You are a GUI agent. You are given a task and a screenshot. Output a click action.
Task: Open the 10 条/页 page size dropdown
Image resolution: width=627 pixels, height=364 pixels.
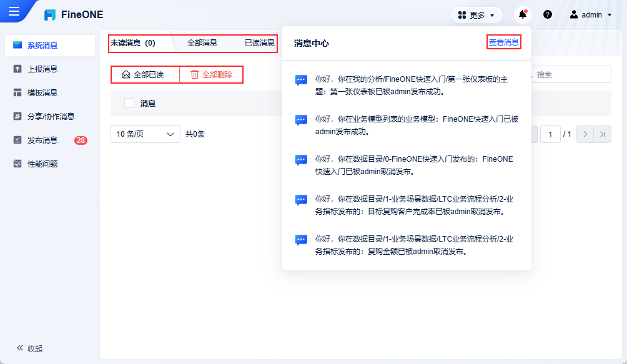145,134
